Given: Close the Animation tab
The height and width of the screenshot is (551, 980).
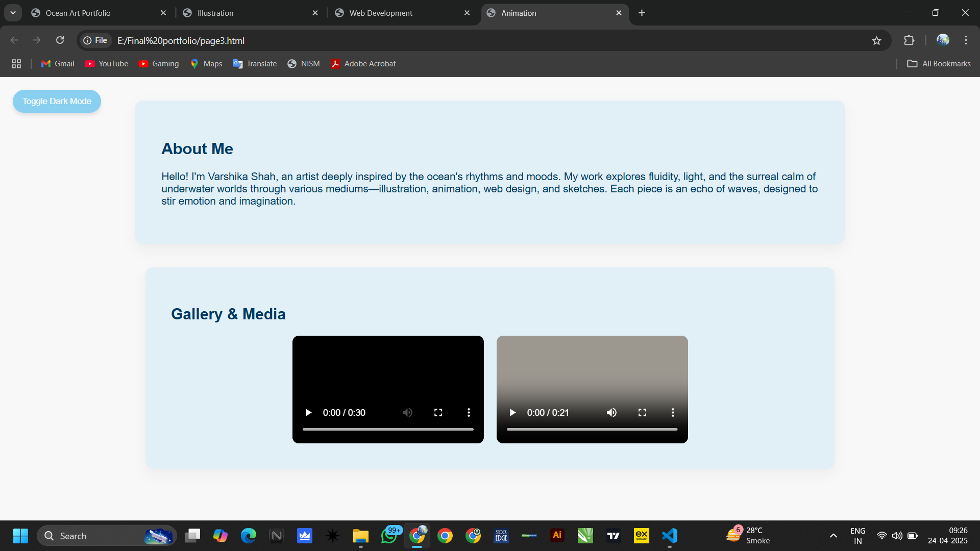Looking at the screenshot, I should click(619, 13).
